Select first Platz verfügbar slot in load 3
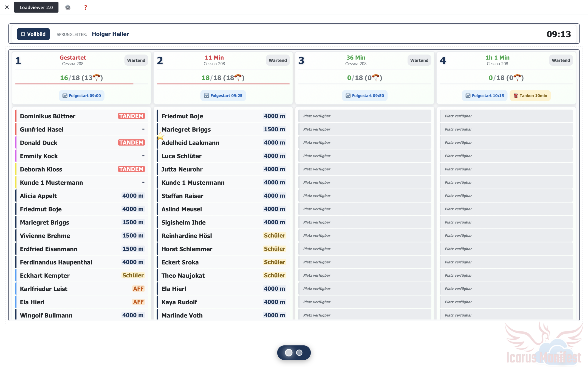 (x=365, y=116)
